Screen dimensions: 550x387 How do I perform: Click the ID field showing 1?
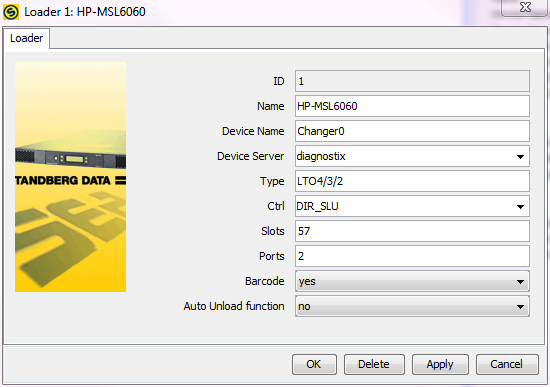tap(412, 81)
